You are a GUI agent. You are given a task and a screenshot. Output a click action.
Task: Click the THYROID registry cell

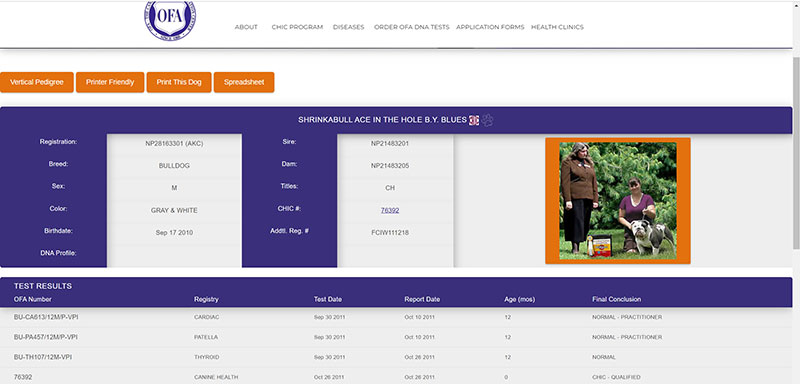[x=206, y=357]
